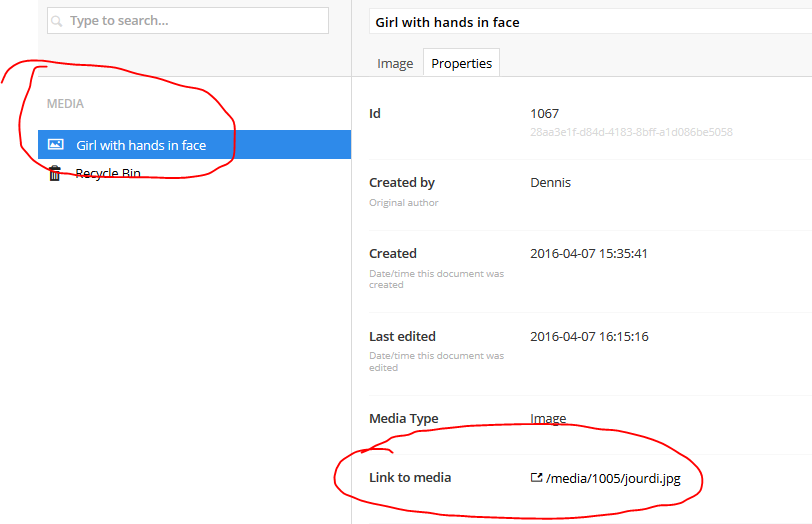Viewport: 812px width, 524px height.
Task: Click the author name Dennis
Action: coord(549,183)
